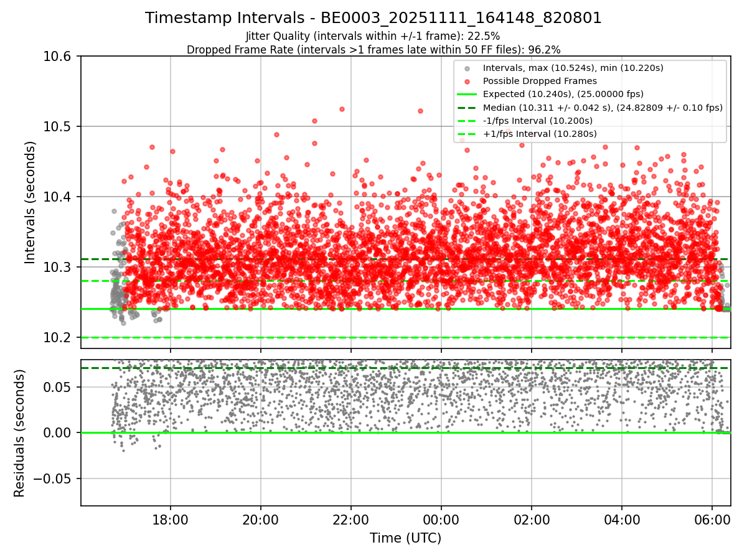Click the 02:00 time tick label
This screenshot has width=747, height=560.
[x=532, y=519]
